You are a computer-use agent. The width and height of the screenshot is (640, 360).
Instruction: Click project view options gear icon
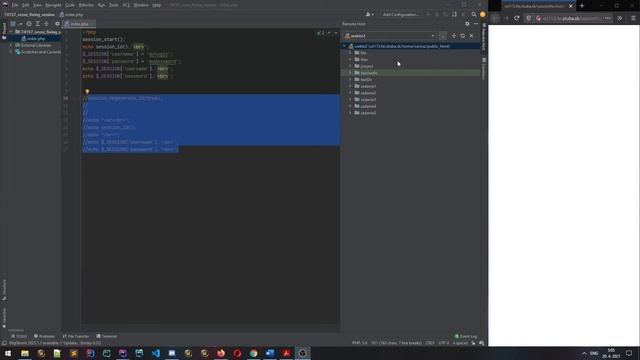click(57, 24)
